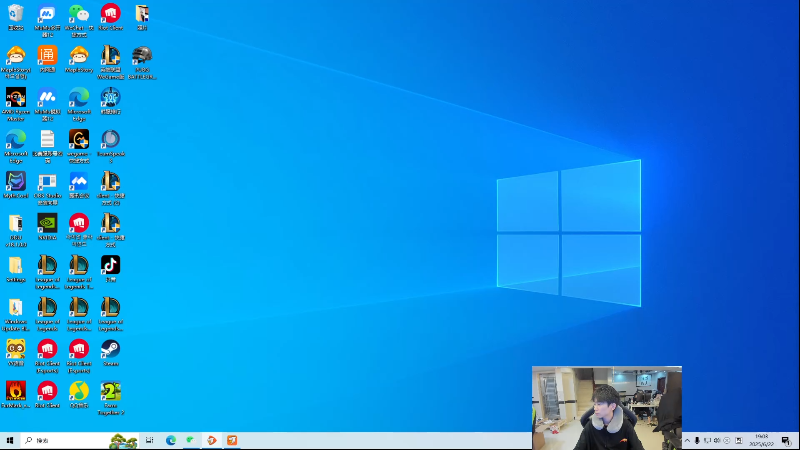Open the taskbar clock and date
This screenshot has width=800, height=450.
pos(761,440)
